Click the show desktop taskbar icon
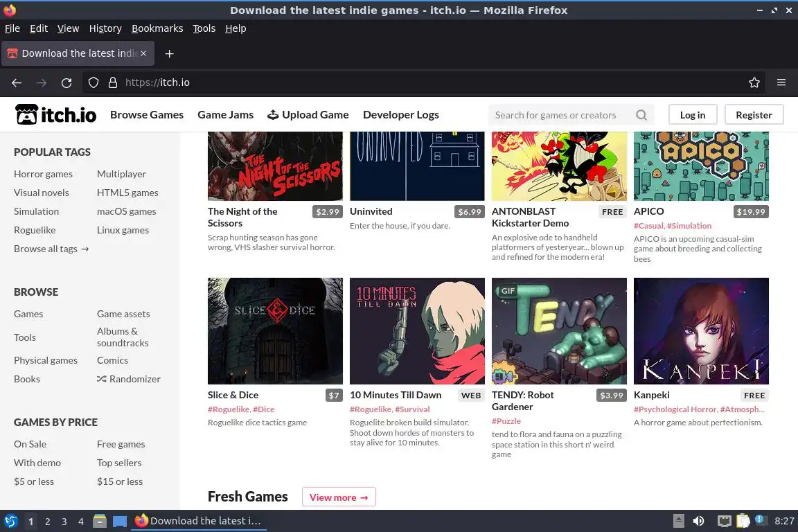 tap(120, 521)
